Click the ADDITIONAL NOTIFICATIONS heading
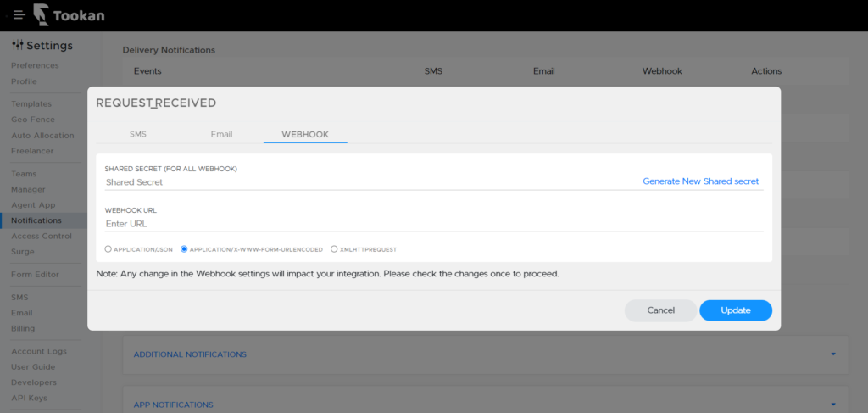 [x=190, y=354]
